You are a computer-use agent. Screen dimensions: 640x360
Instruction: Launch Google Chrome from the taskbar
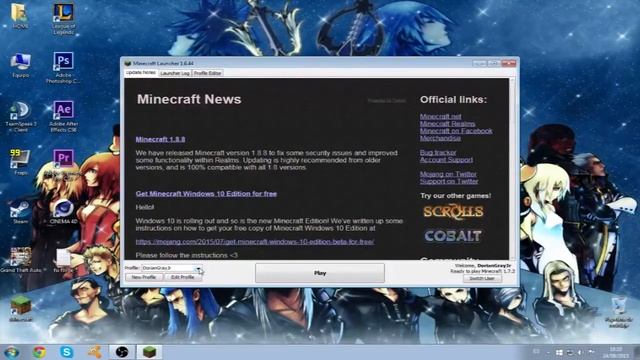(40, 352)
